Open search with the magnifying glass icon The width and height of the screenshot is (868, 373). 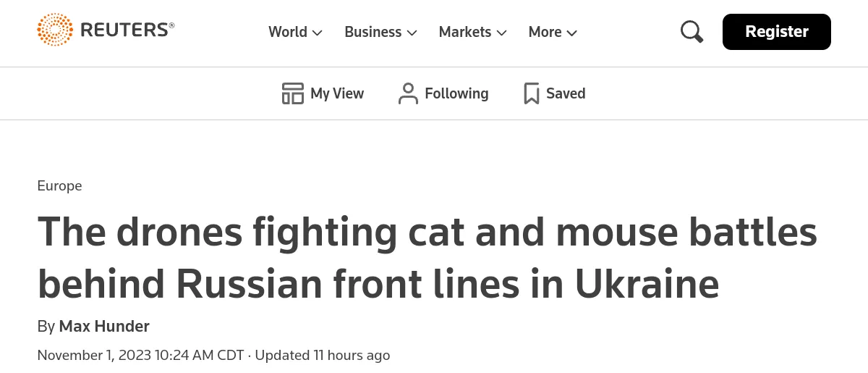(x=692, y=32)
